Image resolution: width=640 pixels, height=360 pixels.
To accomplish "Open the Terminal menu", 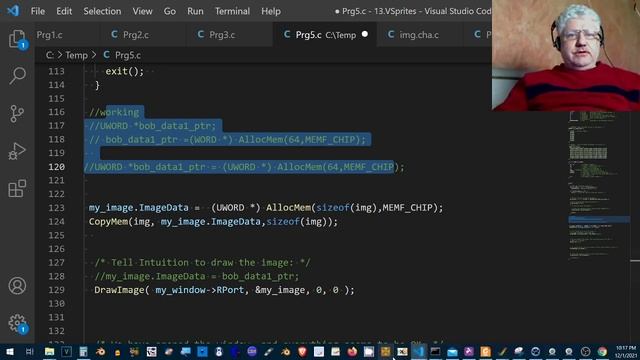I will click(x=232, y=11).
